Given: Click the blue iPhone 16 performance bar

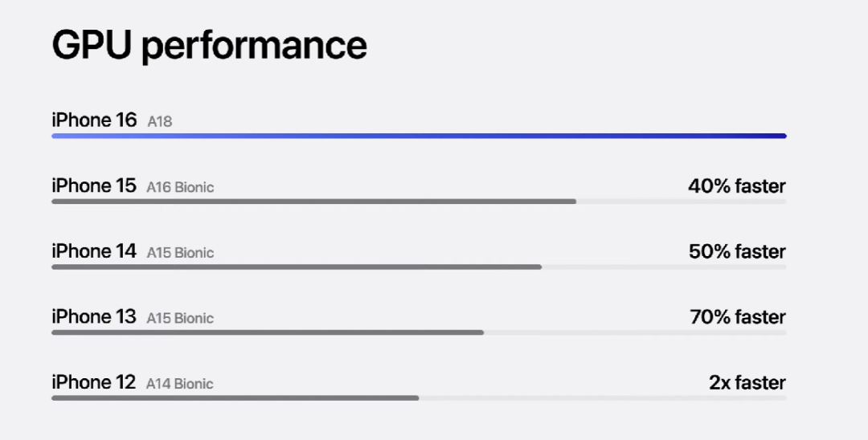Looking at the screenshot, I should pyautogui.click(x=419, y=136).
